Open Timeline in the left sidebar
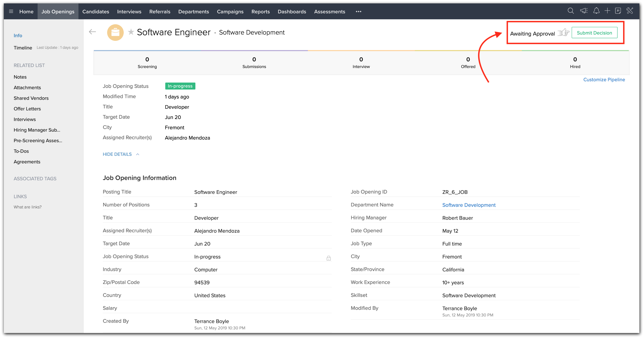Image resolution: width=644 pixels, height=338 pixels. pyautogui.click(x=23, y=48)
